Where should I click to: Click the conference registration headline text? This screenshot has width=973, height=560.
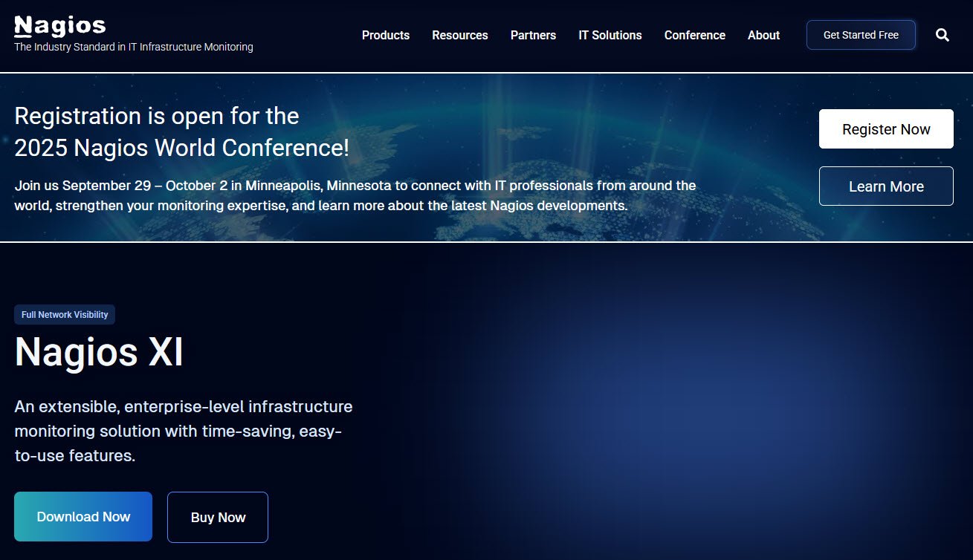click(181, 131)
